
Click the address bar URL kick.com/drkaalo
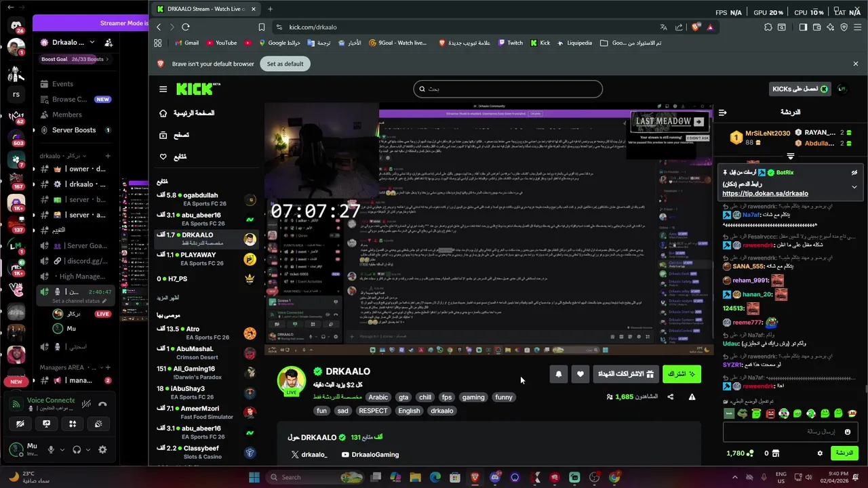[x=313, y=27]
